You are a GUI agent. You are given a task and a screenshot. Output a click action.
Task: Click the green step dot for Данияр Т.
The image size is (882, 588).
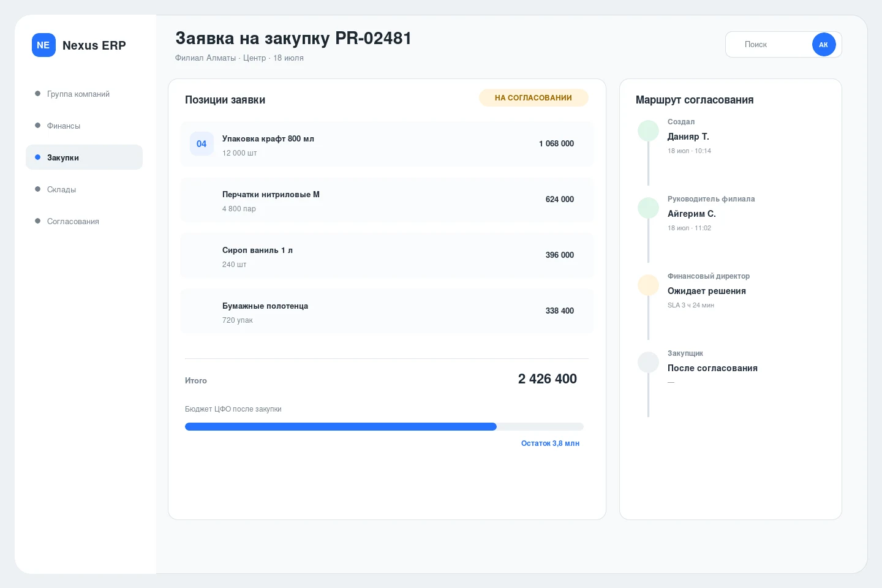point(648,131)
